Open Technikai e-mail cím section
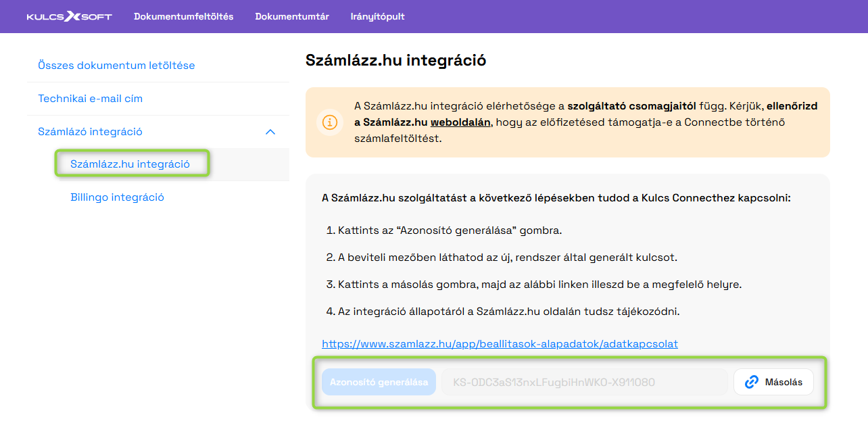868x440 pixels. click(x=90, y=99)
